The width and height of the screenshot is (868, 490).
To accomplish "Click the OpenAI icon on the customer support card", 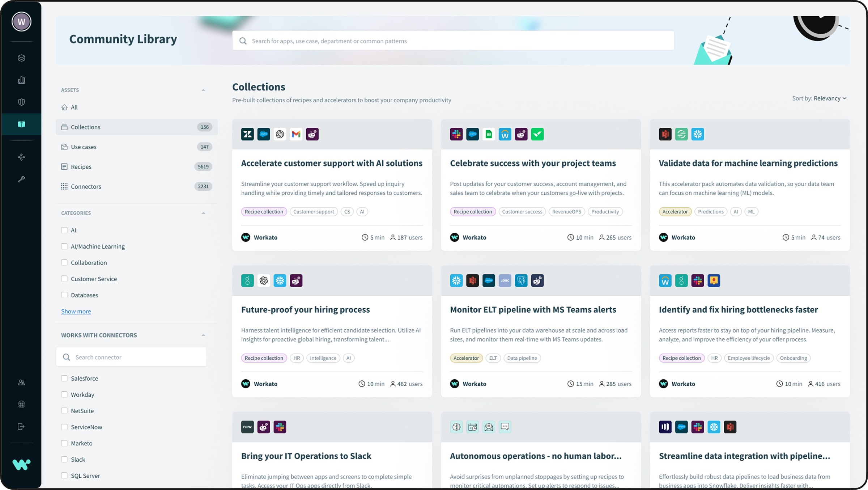I will pyautogui.click(x=280, y=134).
